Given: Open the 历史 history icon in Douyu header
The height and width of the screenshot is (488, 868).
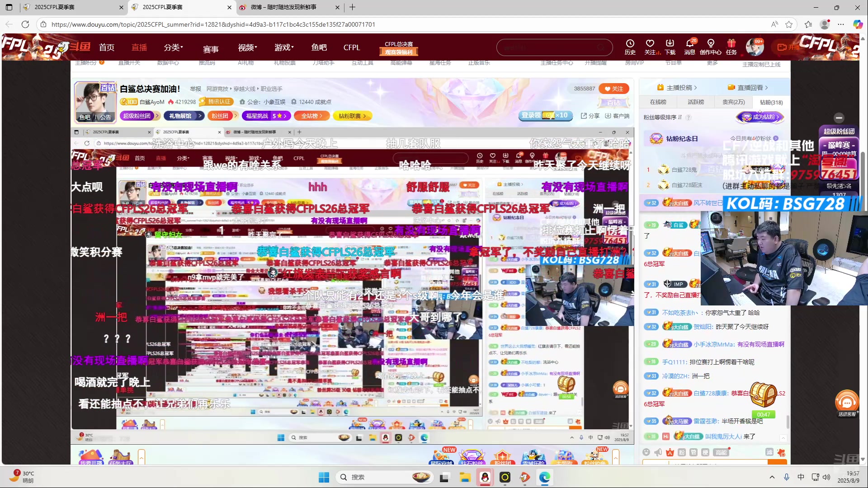Looking at the screenshot, I should (x=630, y=47).
